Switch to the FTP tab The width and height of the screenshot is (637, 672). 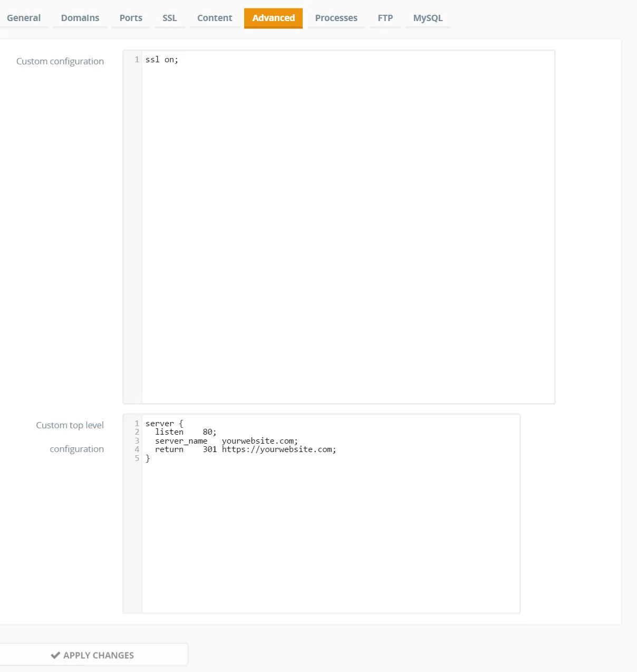coord(385,18)
